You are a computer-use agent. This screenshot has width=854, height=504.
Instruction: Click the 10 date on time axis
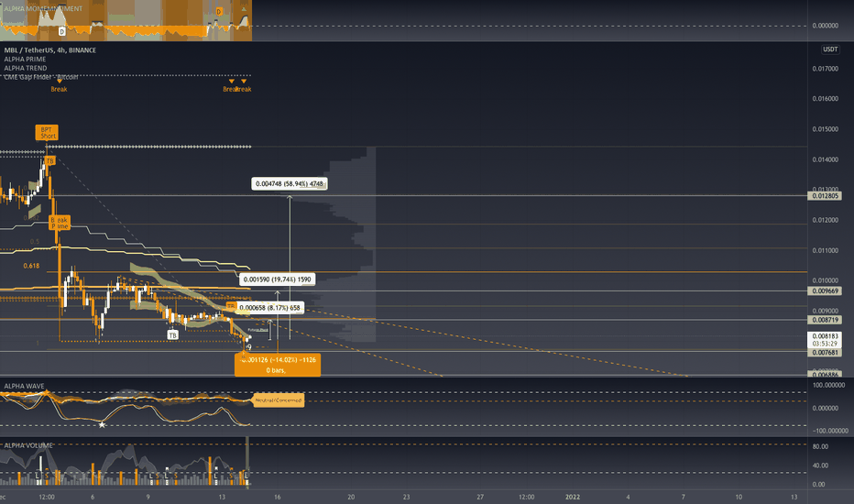(x=739, y=497)
